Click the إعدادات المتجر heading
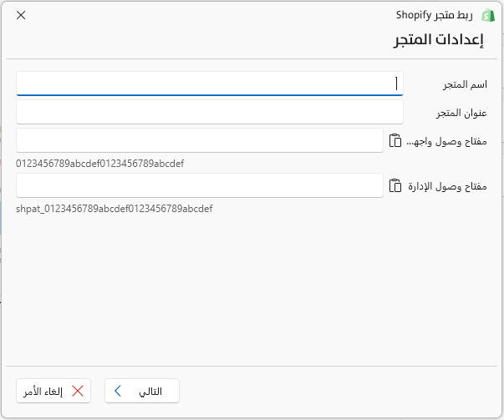This screenshot has height=420, width=504. 439,40
